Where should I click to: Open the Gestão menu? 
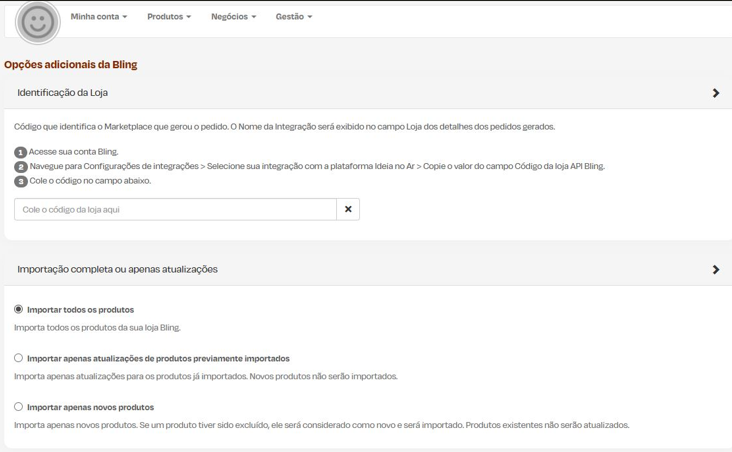(293, 17)
